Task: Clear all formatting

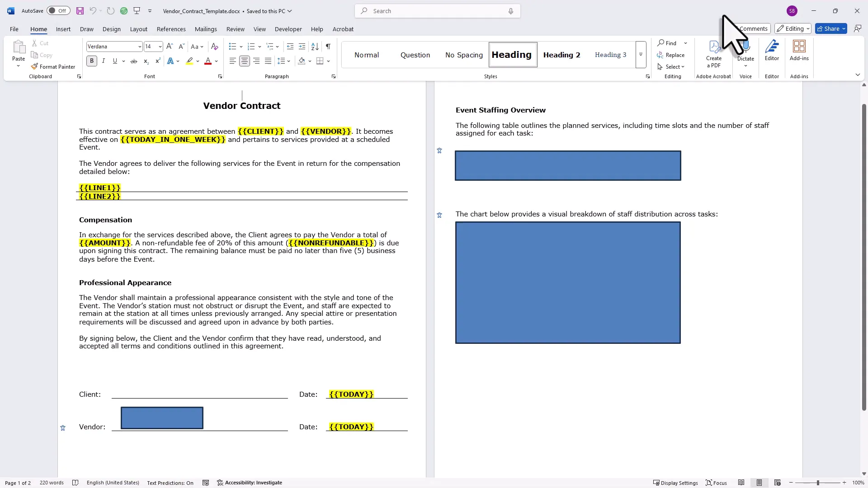Action: pyautogui.click(x=214, y=46)
